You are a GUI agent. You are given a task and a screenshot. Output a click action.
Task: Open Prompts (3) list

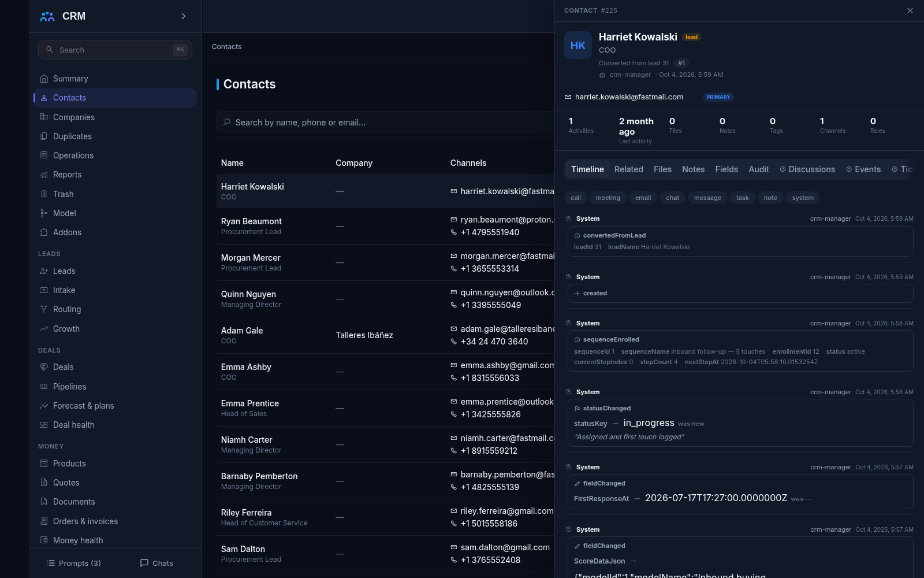(x=73, y=563)
